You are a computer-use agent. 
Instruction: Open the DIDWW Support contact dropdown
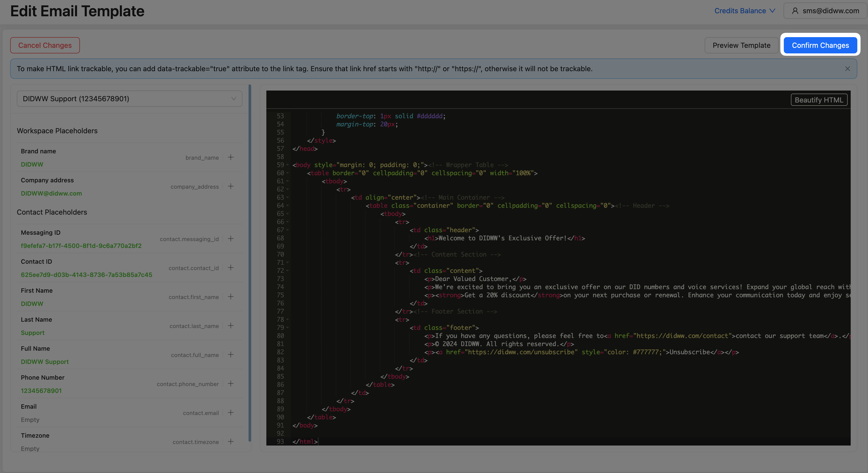click(129, 99)
